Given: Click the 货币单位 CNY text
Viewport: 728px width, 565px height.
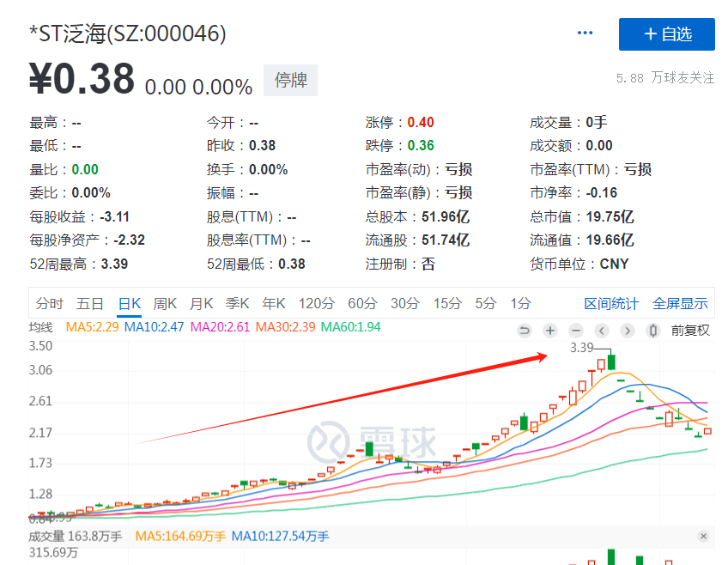Looking at the screenshot, I should click(614, 264).
